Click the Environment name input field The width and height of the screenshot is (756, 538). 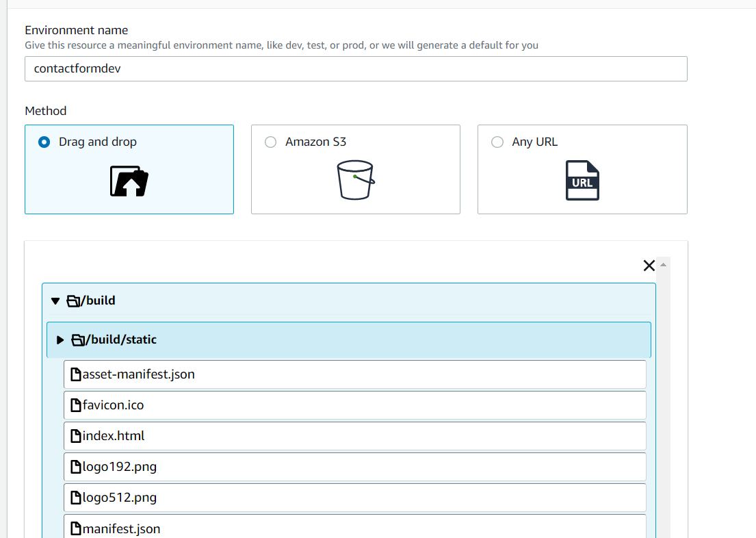(356, 69)
